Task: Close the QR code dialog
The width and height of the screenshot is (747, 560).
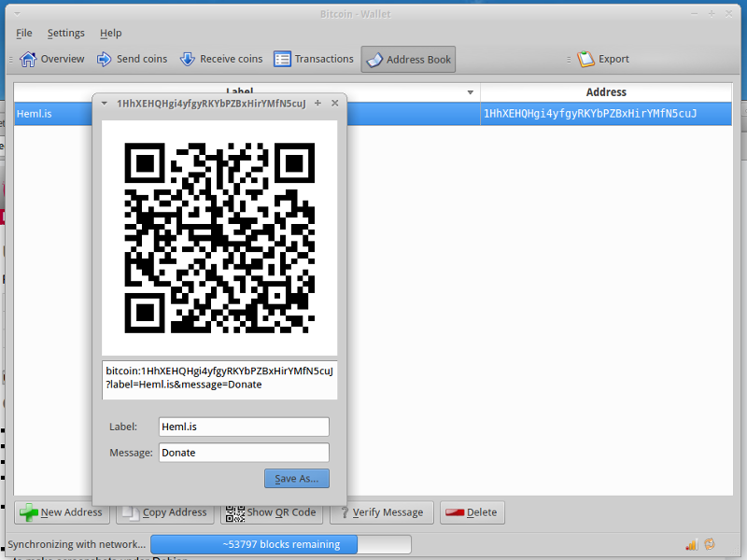Action: (335, 104)
